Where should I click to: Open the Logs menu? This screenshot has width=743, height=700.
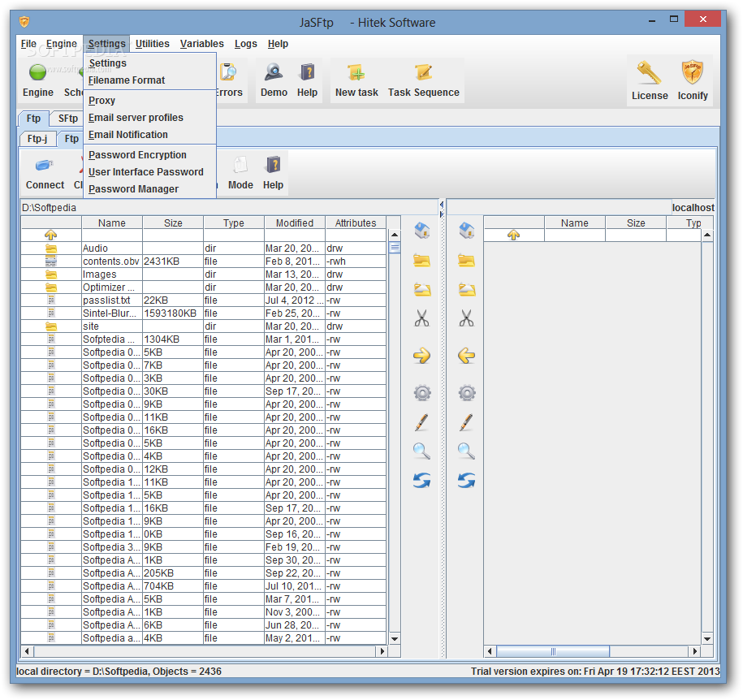(245, 44)
